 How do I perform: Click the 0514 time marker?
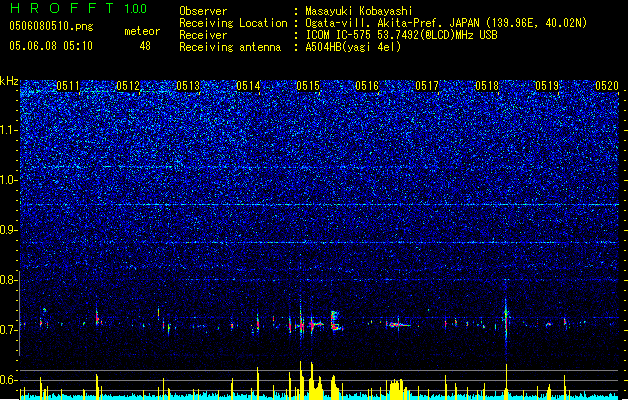click(248, 86)
